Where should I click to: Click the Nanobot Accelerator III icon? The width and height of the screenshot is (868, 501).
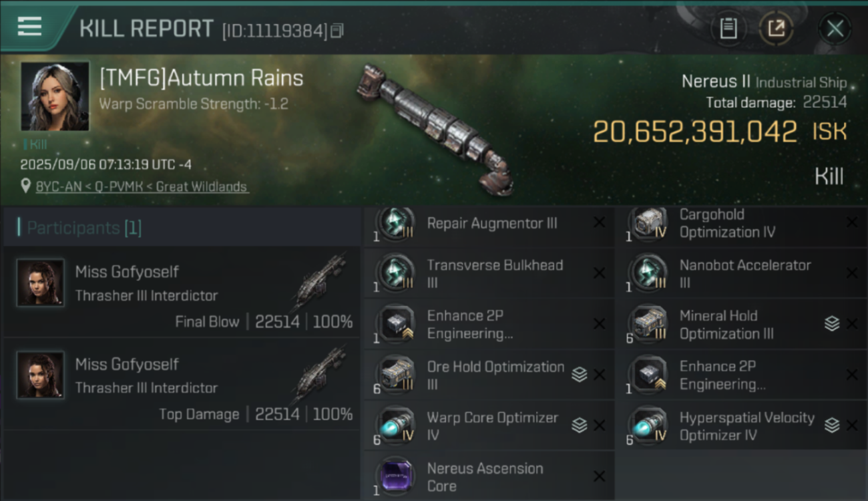tap(648, 274)
